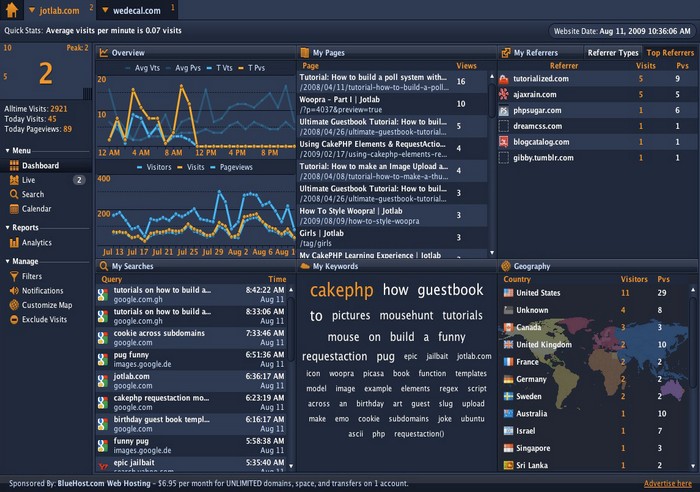Screen dimensions: 700x492
Task: Select the 'Woopra - Part I | Jotlab' row
Action: [392, 104]
